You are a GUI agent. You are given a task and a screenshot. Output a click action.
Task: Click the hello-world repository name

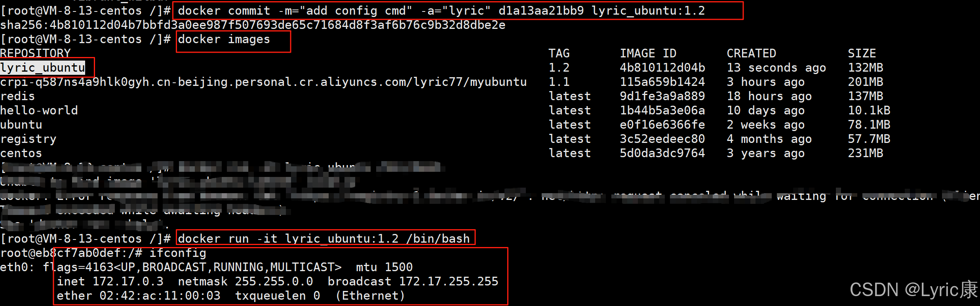(x=39, y=110)
